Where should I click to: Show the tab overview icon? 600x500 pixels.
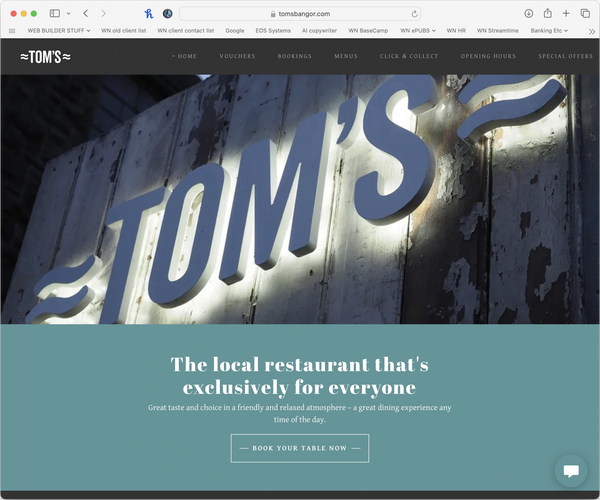585,13
